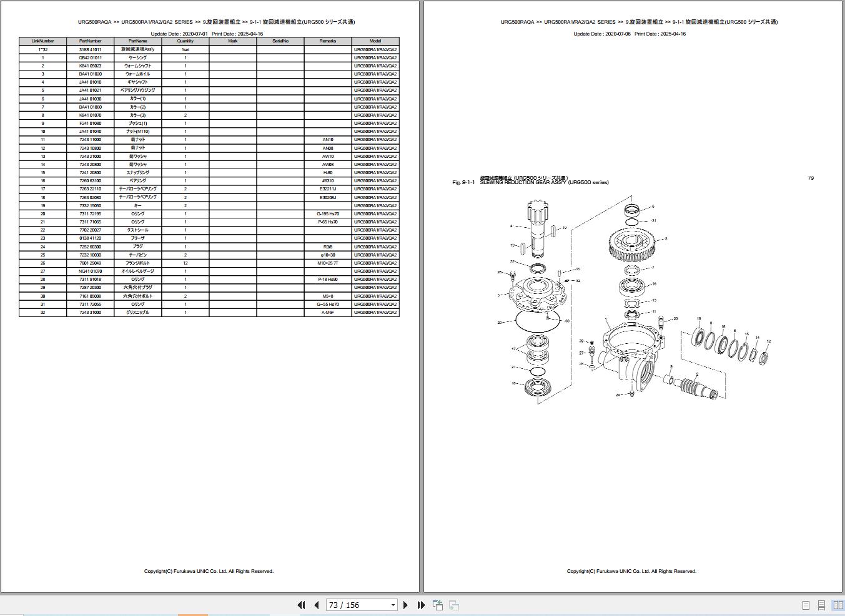
Task: Click the remark A-M6F
Action: pyautogui.click(x=328, y=313)
